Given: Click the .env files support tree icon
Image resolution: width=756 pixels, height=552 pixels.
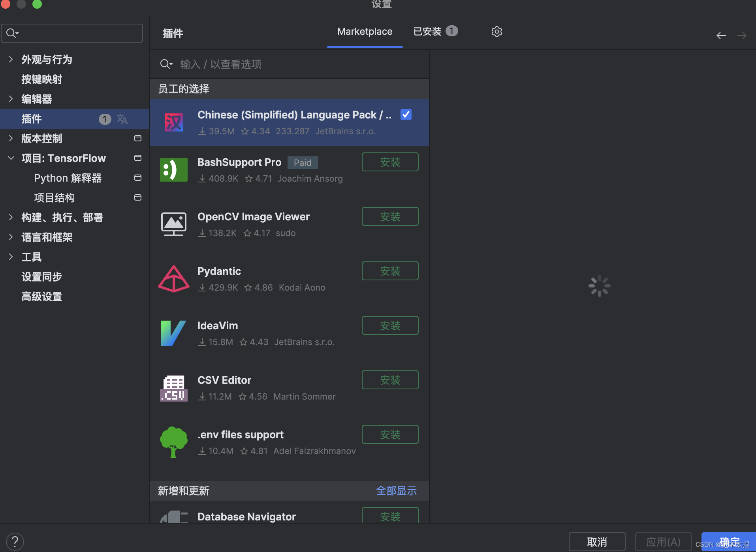Looking at the screenshot, I should [174, 442].
